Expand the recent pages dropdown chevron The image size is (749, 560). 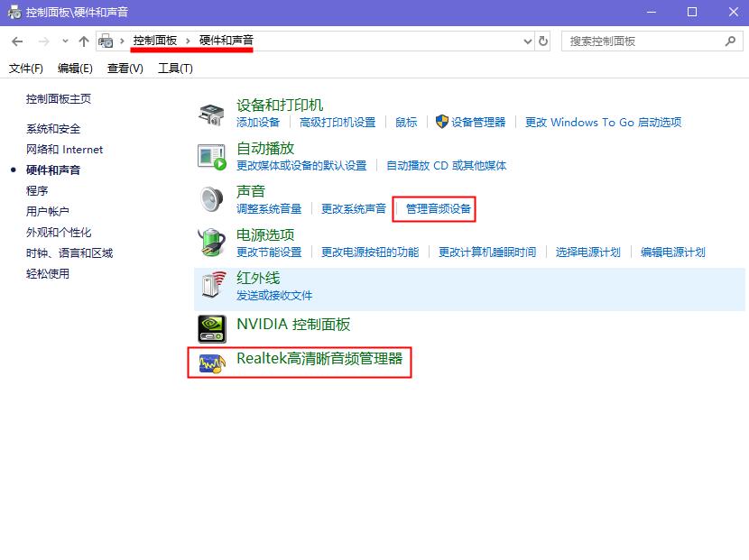point(63,41)
